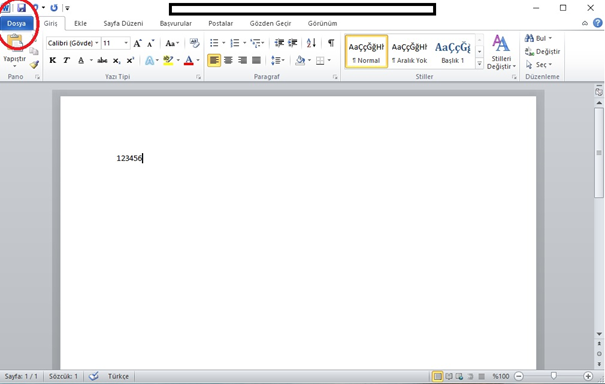
Task: Toggle subscript formatting
Action: coord(116,61)
